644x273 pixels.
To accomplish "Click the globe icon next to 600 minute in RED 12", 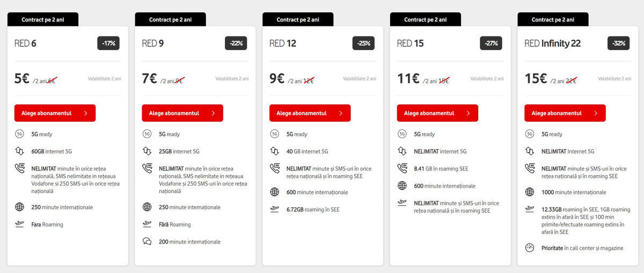I will click(275, 192).
